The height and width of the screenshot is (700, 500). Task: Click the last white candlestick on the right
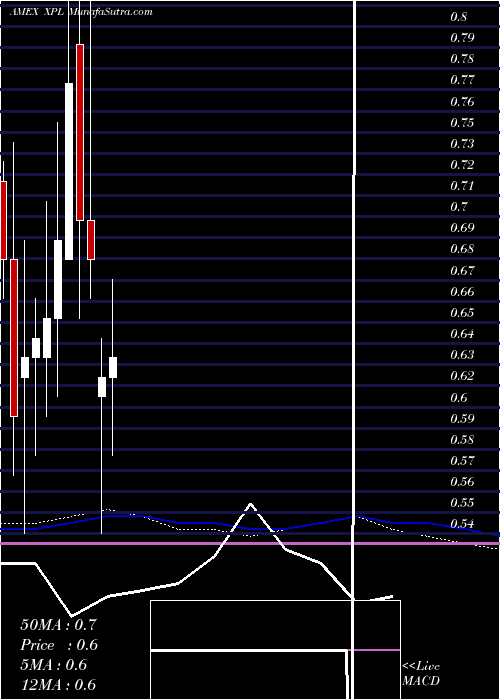coord(113,367)
